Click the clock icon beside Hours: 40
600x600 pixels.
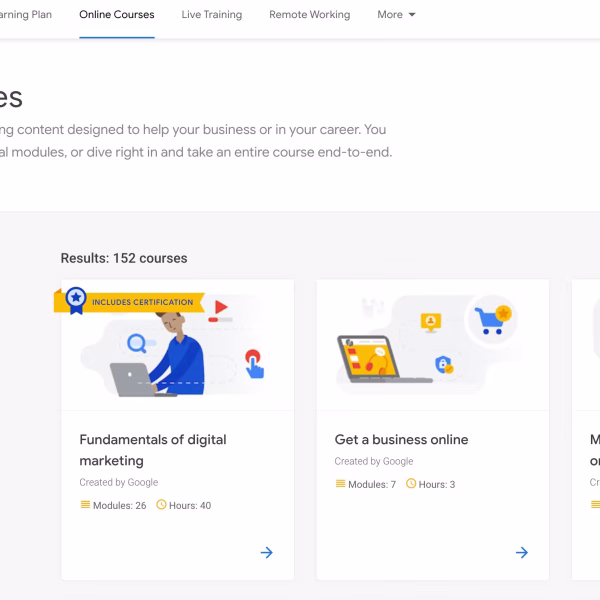161,505
